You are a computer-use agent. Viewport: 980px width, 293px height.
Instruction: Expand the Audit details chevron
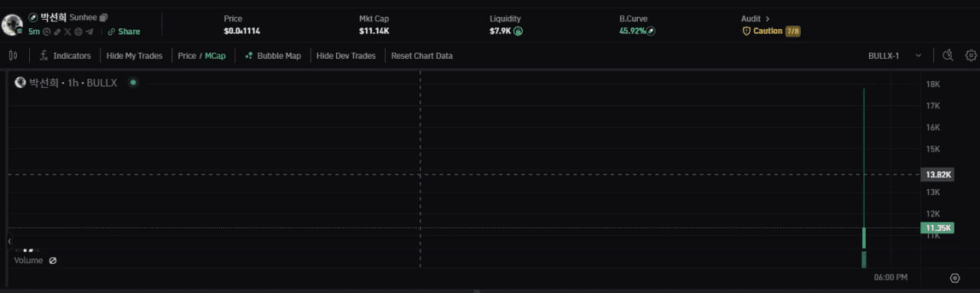point(767,18)
